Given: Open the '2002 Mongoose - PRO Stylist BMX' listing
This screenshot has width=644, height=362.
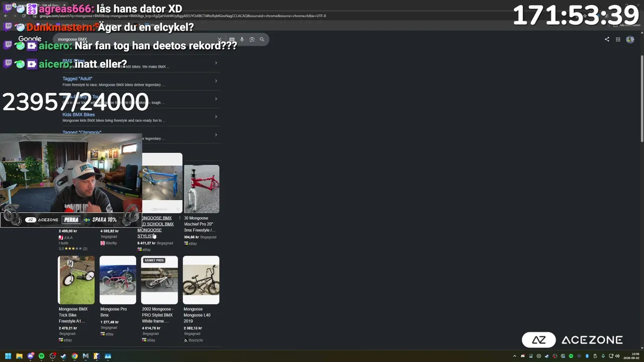Looking at the screenshot, I should tap(157, 315).
